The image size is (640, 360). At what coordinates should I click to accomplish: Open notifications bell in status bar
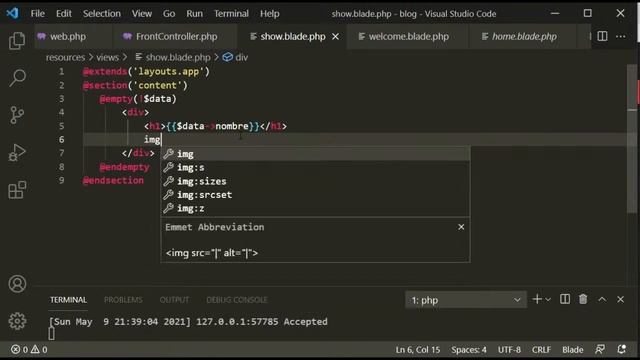coord(621,350)
